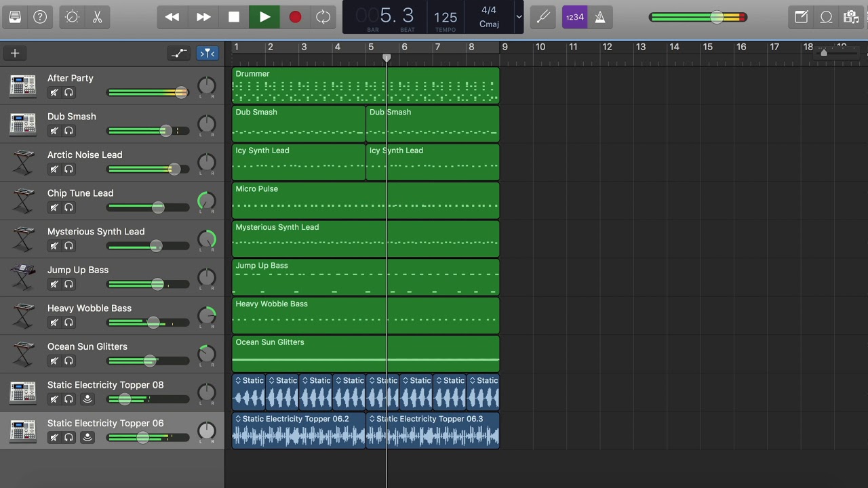Viewport: 868px width, 488px height.
Task: Toggle the Metronome button
Action: pyautogui.click(x=600, y=17)
